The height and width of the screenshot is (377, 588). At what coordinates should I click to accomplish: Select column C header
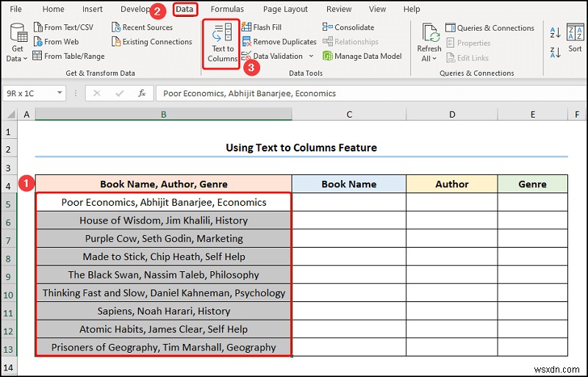tap(349, 114)
